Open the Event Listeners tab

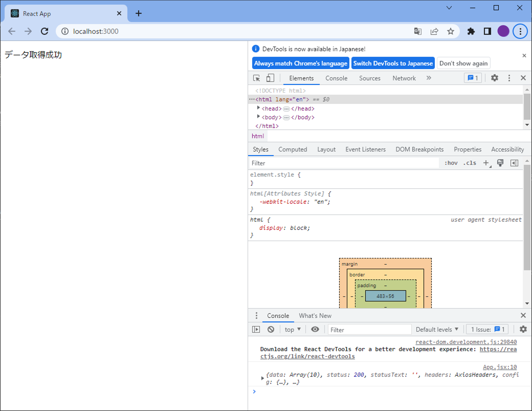365,149
